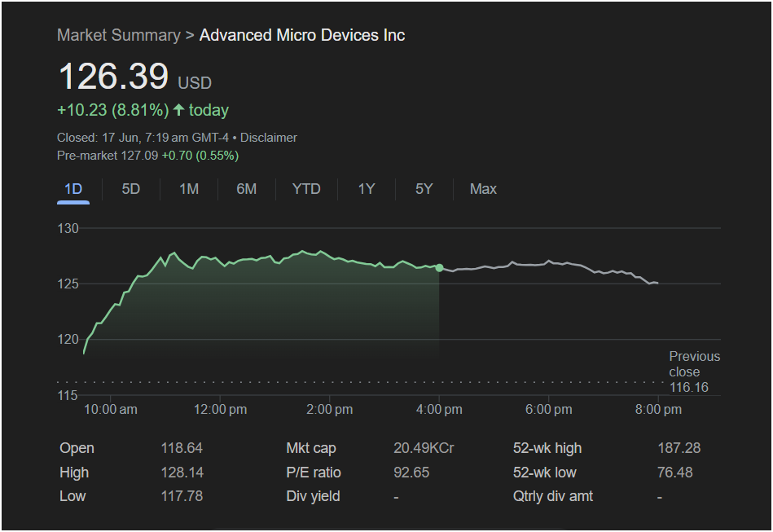
Task: Click the 52-wk low value 76.48
Action: coord(675,473)
